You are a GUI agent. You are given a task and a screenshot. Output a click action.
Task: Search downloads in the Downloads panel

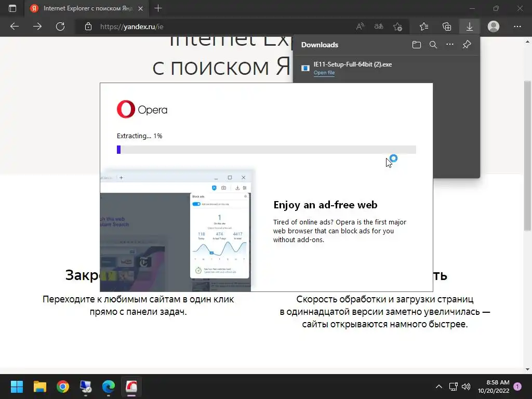pyautogui.click(x=433, y=45)
